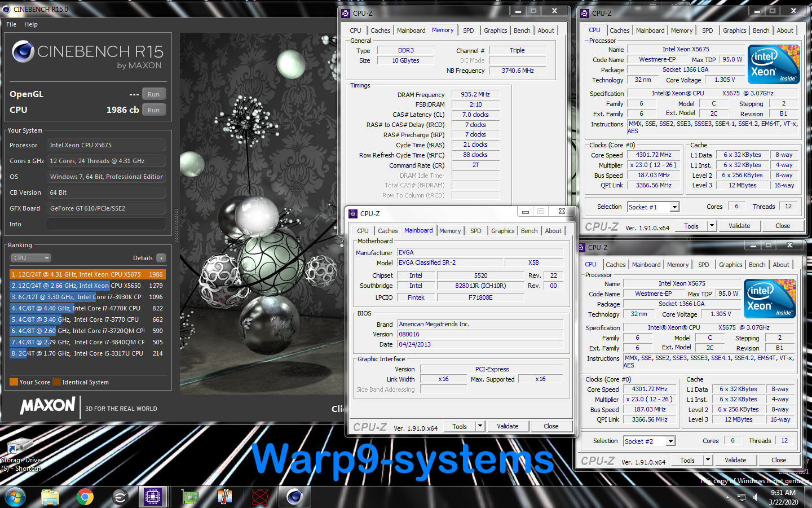
Task: Open Bench tab in Mainboard CPU-Z window
Action: 529,231
